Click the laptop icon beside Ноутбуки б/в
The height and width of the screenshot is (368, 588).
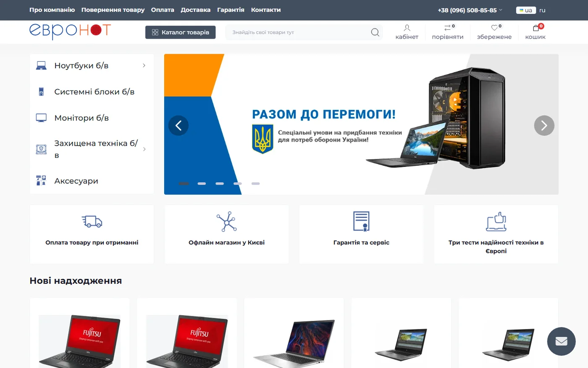(x=41, y=66)
